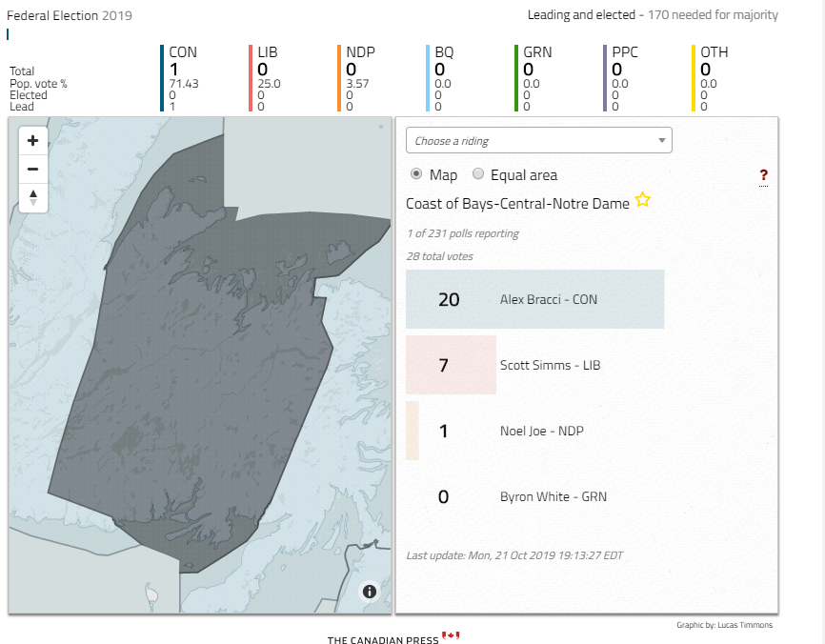Click the CON party column header
This screenshot has width=825, height=644.
point(183,52)
